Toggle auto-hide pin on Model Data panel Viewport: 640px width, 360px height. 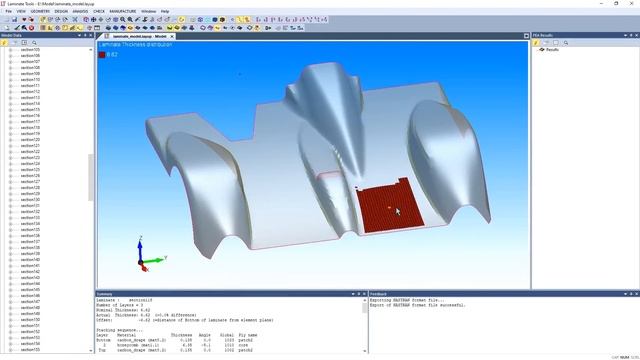[85, 36]
